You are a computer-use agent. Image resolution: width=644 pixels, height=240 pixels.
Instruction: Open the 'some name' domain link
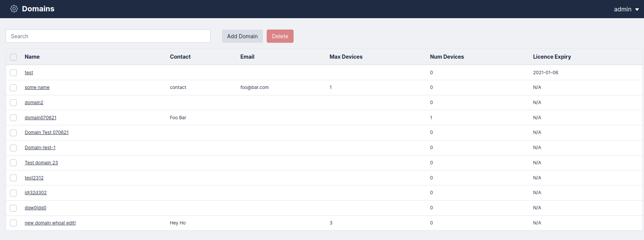point(37,87)
